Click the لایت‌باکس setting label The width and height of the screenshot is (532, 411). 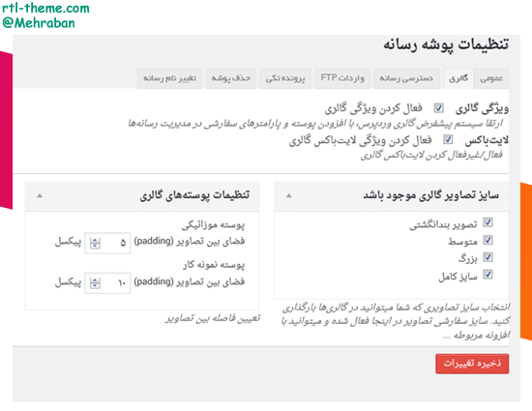[x=487, y=140]
